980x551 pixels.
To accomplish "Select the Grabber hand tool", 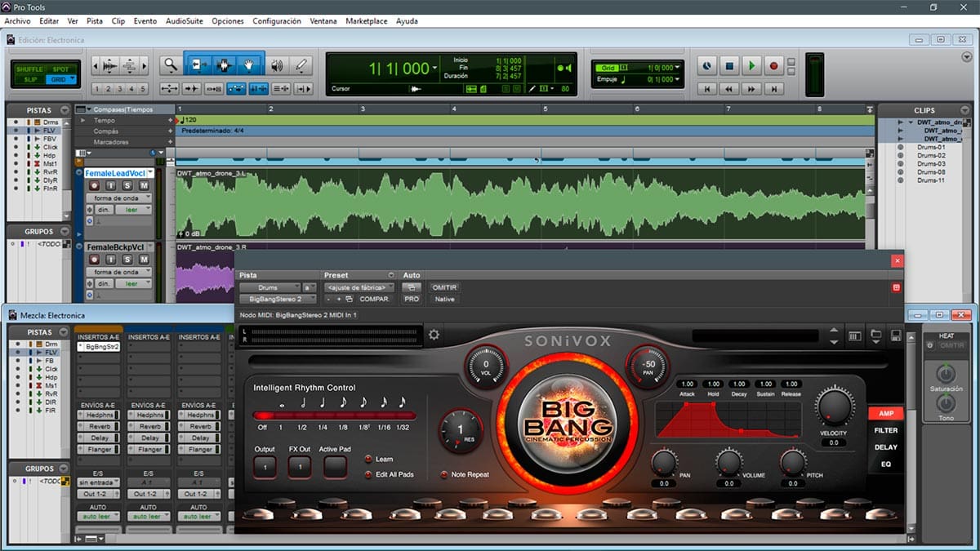I will (249, 64).
